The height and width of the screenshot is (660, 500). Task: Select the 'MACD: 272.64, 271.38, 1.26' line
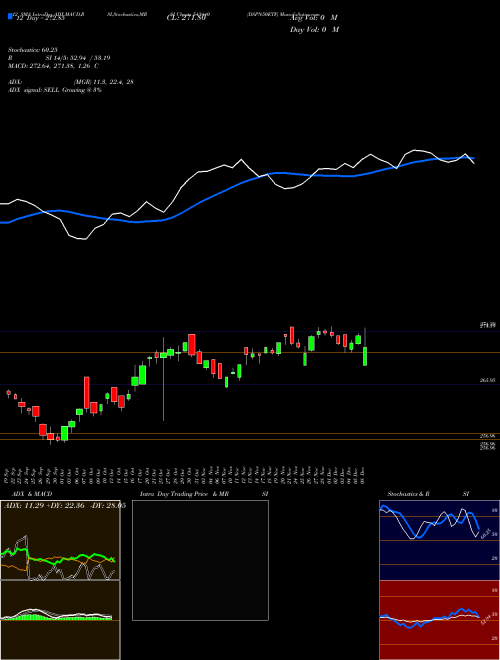[x=50, y=66]
